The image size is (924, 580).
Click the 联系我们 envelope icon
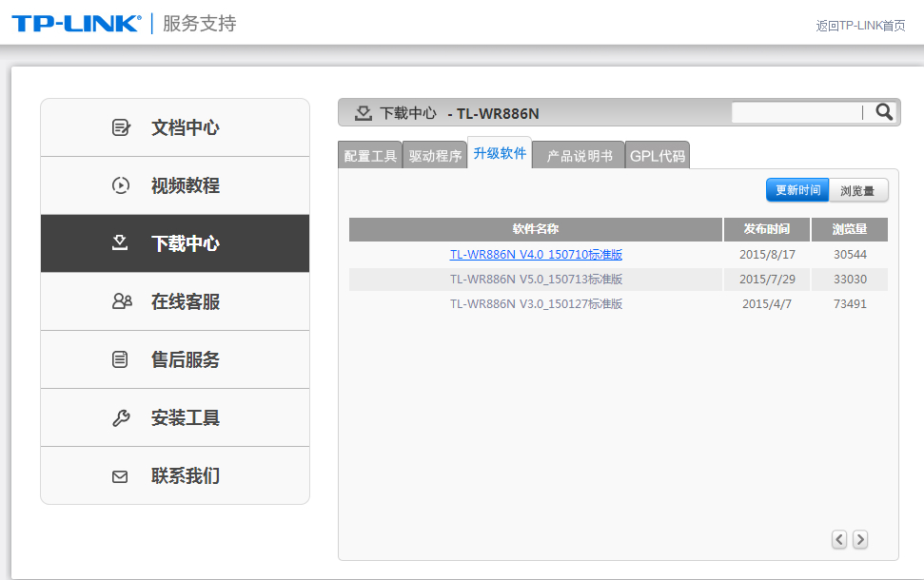pyautogui.click(x=121, y=476)
